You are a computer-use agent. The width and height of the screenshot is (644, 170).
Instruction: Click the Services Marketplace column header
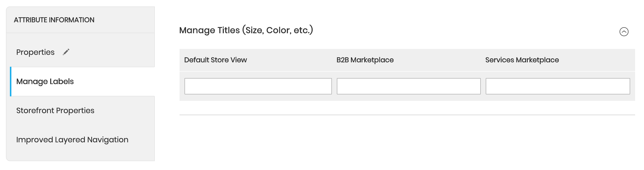(x=522, y=60)
